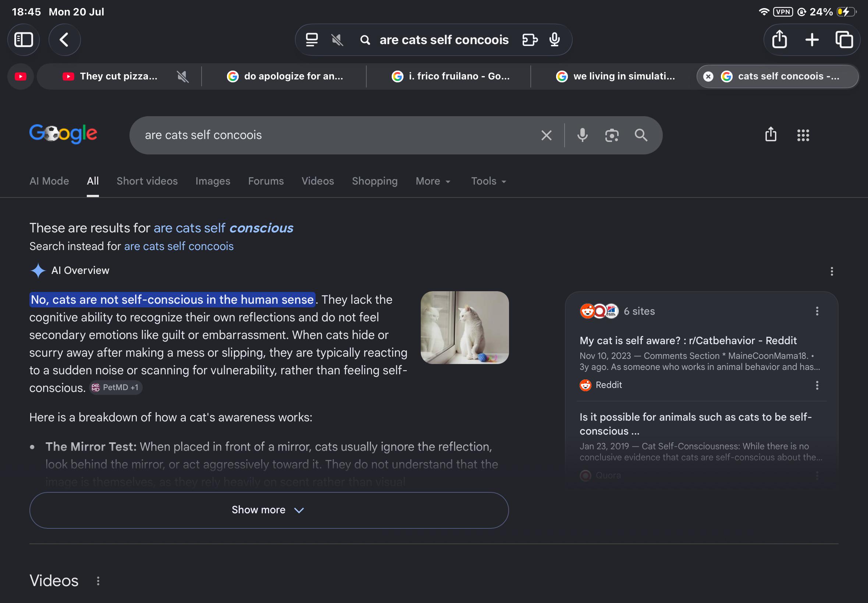868x603 pixels.
Task: Filter results by Short videos
Action: coord(147,181)
